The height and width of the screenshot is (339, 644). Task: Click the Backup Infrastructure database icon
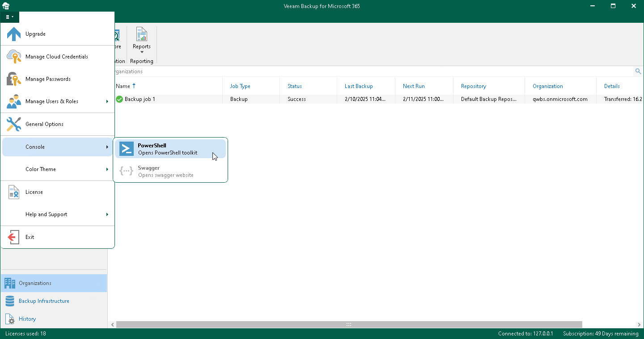coord(9,301)
